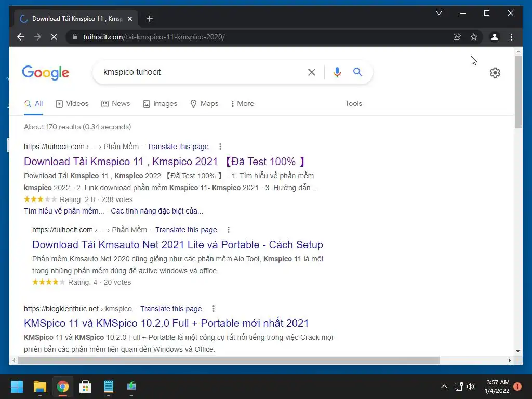View site info via padlock icon
The height and width of the screenshot is (399, 532).
point(75,37)
